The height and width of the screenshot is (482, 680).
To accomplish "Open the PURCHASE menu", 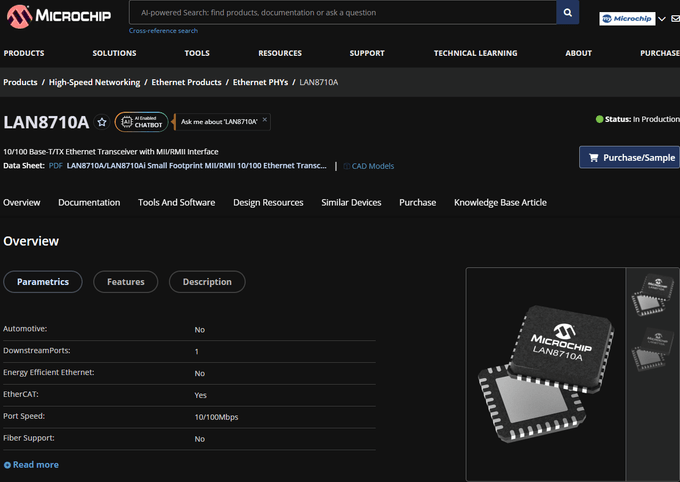I will (x=660, y=53).
